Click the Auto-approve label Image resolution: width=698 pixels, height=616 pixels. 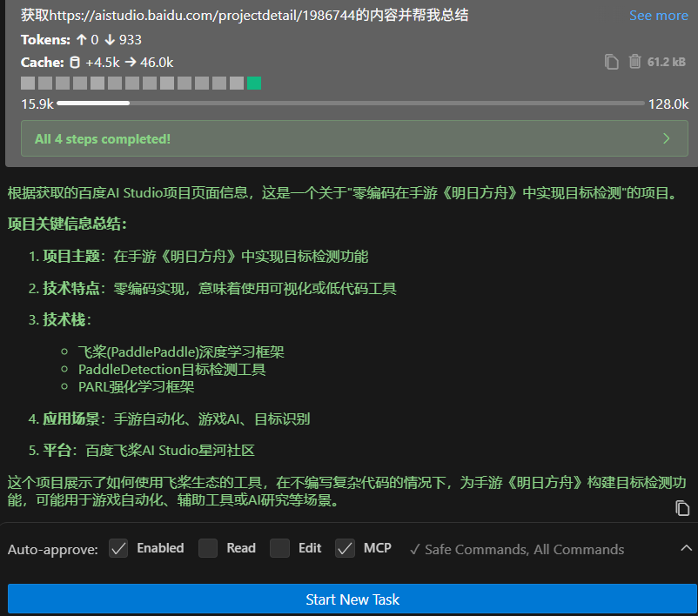point(52,550)
